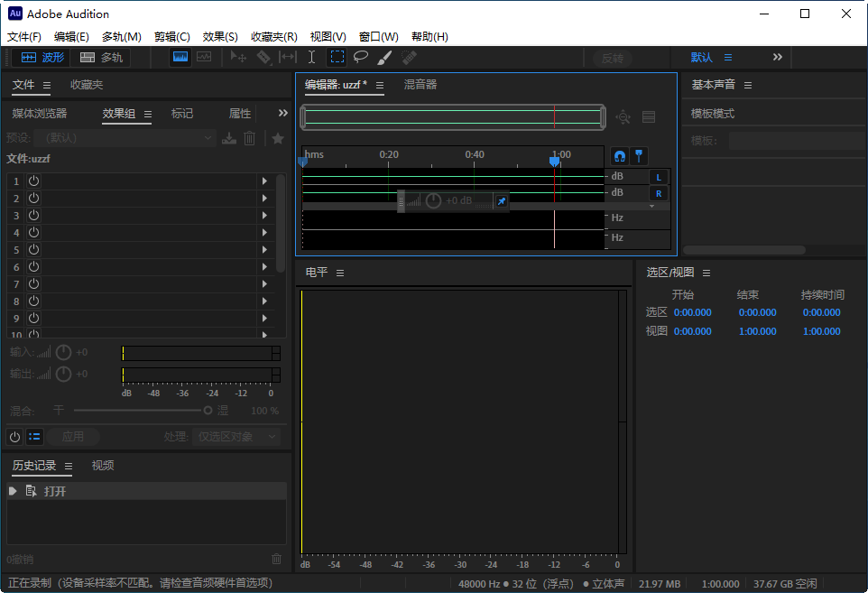The height and width of the screenshot is (593, 868).
Task: Adjust the HUD amplitude knob
Action: click(x=433, y=200)
